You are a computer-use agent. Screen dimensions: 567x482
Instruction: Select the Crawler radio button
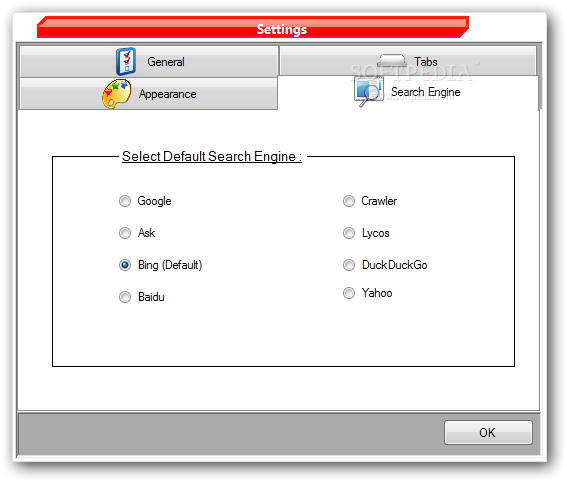(x=370, y=201)
